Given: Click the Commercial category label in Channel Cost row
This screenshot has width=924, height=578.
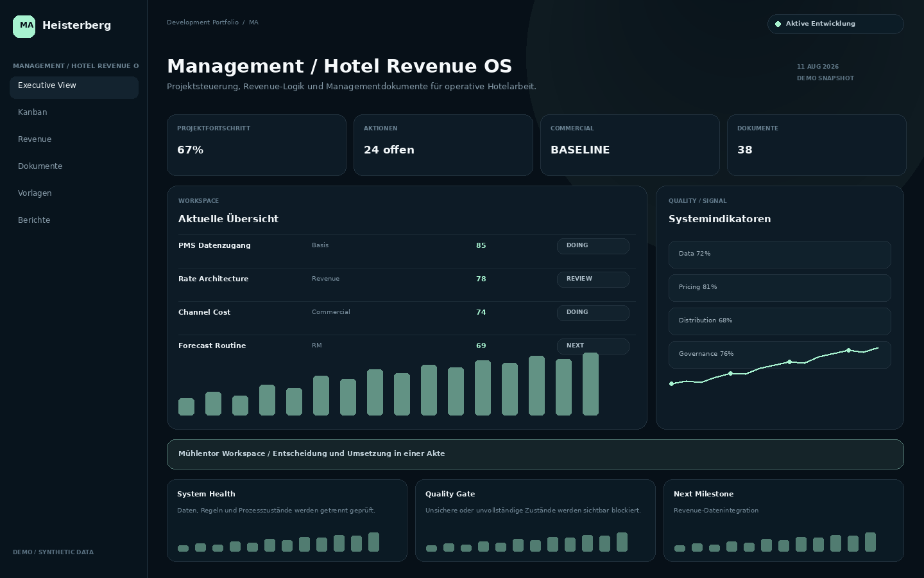Looking at the screenshot, I should tap(331, 312).
